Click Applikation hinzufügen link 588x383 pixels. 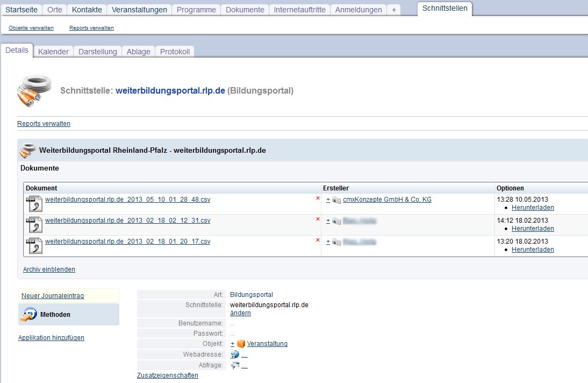point(51,338)
